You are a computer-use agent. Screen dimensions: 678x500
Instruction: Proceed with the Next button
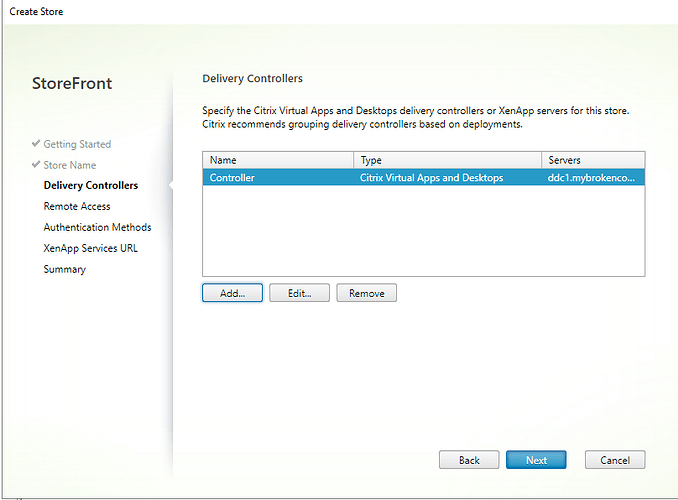pos(536,460)
